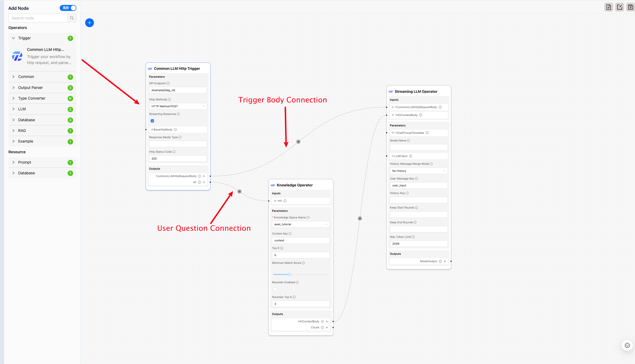Click the export flow icon in top toolbar
This screenshot has width=635, height=364.
coord(619,7)
